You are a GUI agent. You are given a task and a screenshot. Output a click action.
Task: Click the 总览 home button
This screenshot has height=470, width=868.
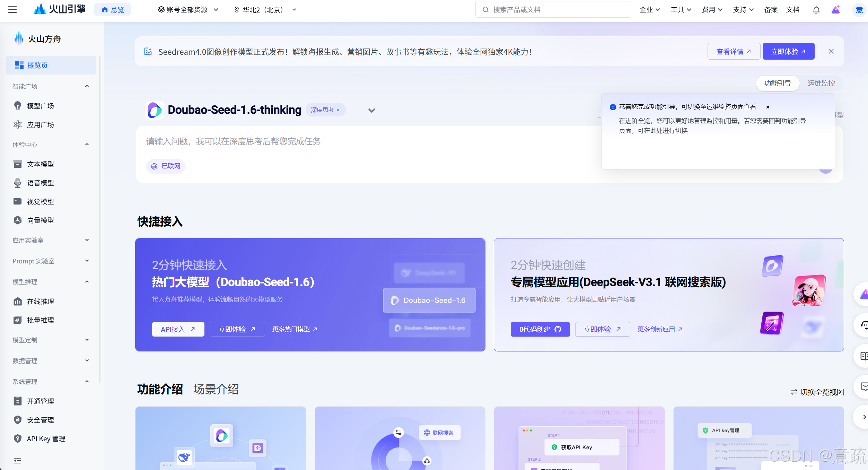pyautogui.click(x=113, y=10)
